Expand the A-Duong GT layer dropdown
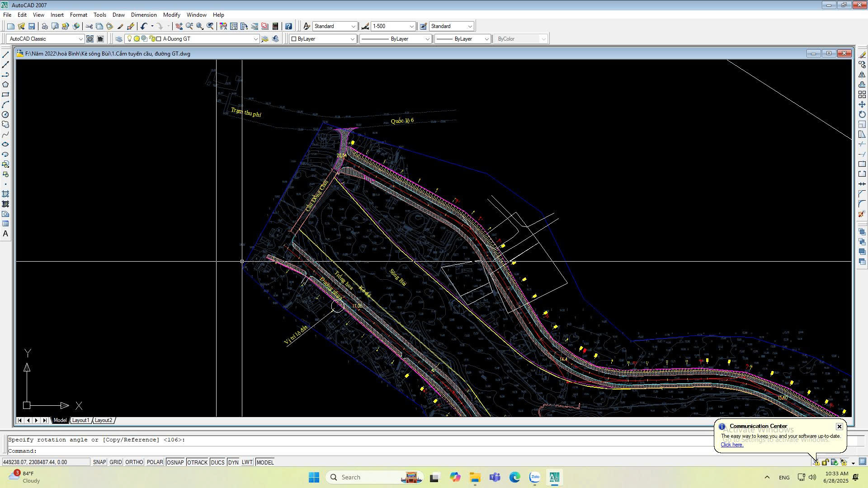 click(x=255, y=39)
